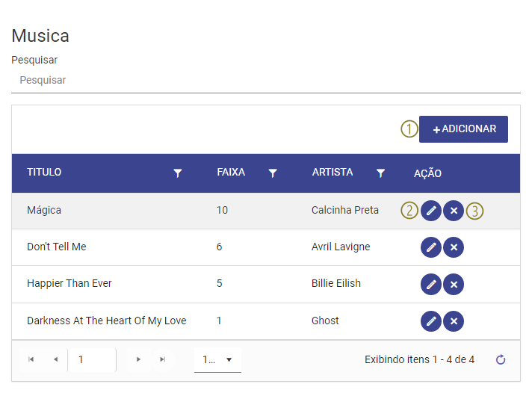Go to the next page
The height and width of the screenshot is (393, 532).
[x=138, y=359]
